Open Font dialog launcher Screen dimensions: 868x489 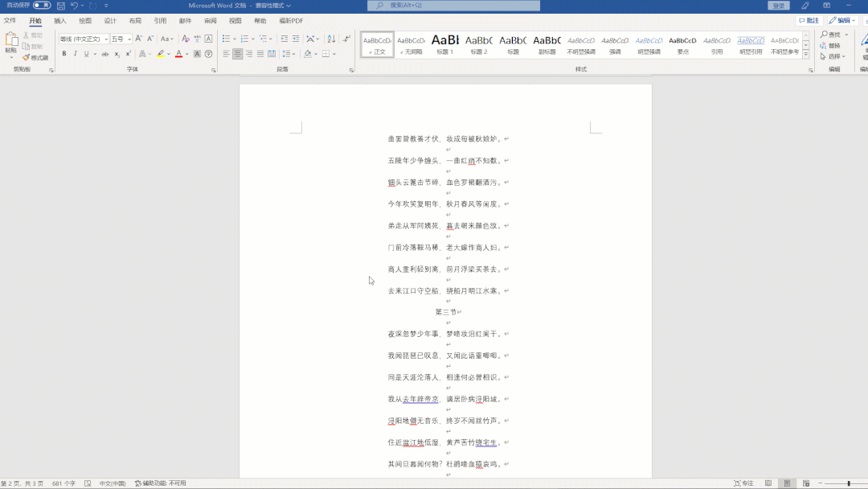point(214,70)
